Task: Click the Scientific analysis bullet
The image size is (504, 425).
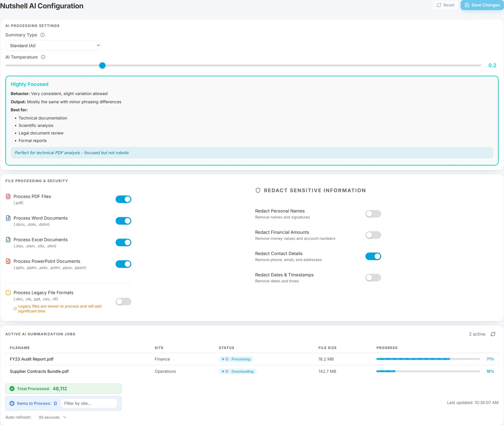Action: tap(36, 125)
